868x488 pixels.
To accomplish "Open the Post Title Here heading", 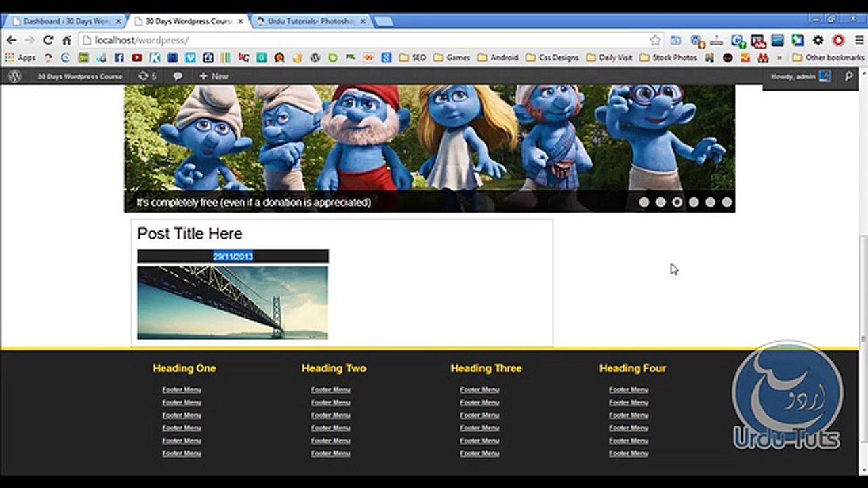I will (x=190, y=234).
